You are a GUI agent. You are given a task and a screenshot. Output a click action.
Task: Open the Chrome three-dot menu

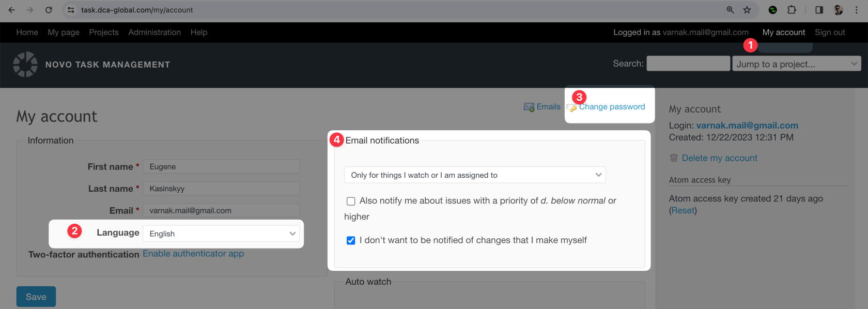point(857,10)
